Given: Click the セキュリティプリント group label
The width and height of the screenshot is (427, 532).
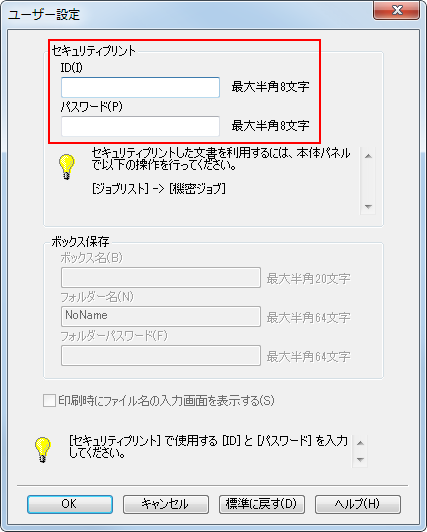Looking at the screenshot, I should pos(94,51).
